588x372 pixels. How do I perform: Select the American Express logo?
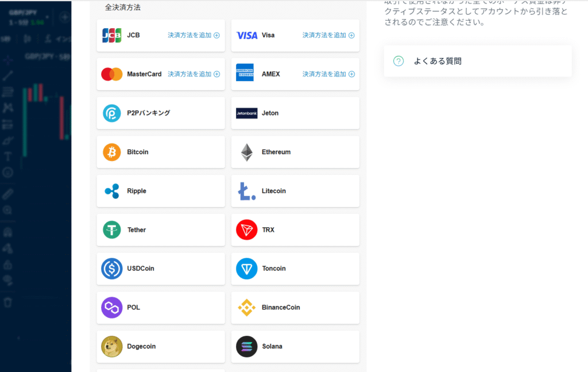245,72
